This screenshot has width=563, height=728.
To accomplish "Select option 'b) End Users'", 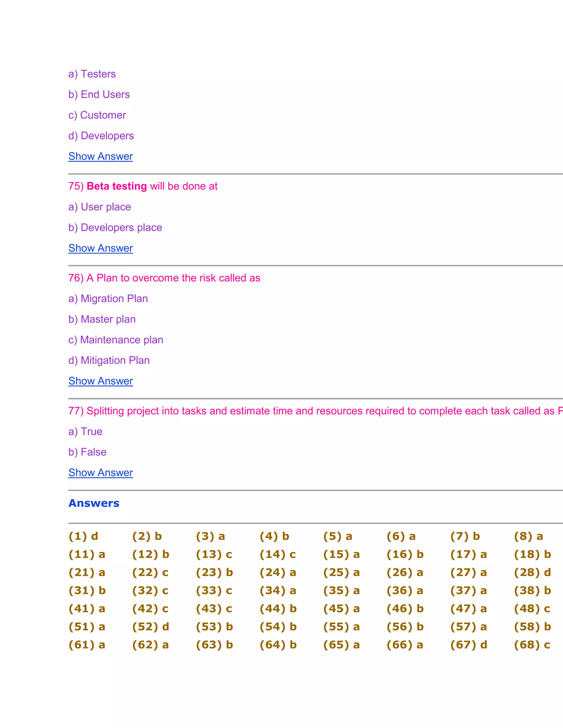I will click(99, 95).
